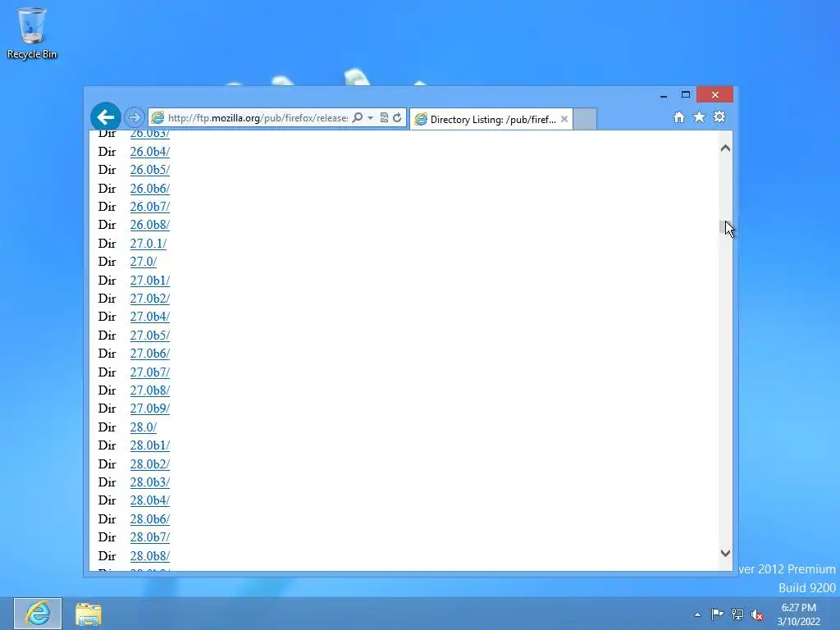Go back with the blue Back arrow
The image size is (840, 630).
pyautogui.click(x=106, y=116)
